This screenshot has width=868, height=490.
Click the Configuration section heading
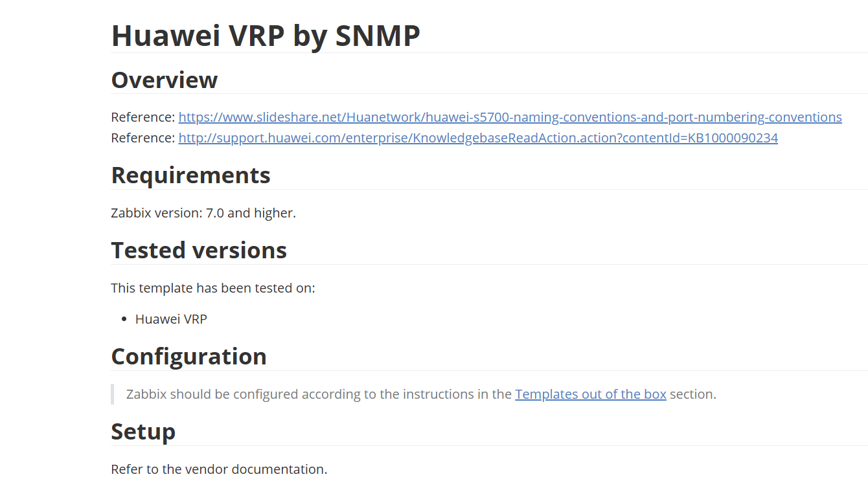(188, 356)
